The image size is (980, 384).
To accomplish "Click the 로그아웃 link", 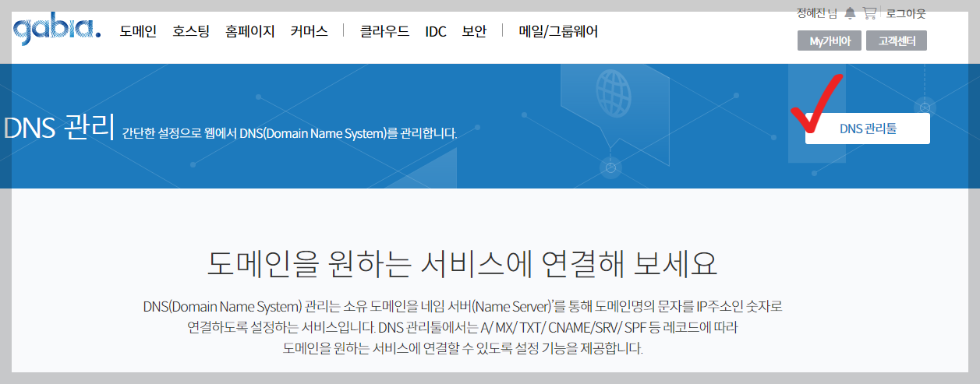I will [906, 13].
